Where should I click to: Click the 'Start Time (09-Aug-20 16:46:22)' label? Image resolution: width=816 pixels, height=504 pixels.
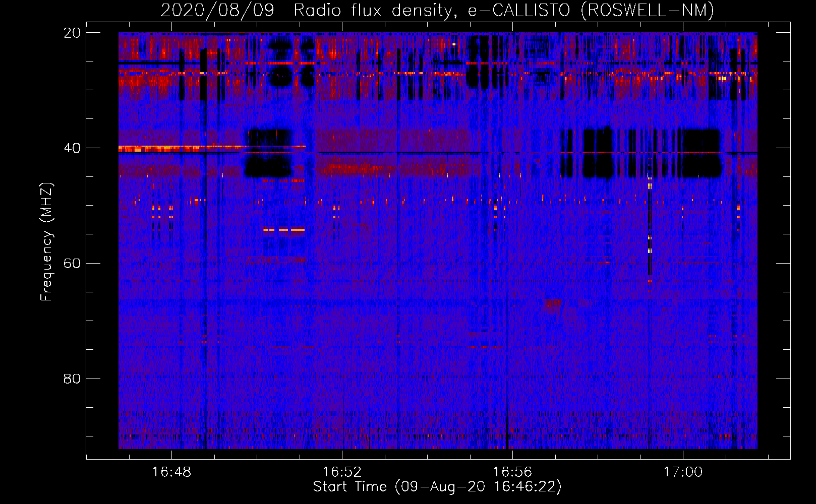click(x=437, y=487)
